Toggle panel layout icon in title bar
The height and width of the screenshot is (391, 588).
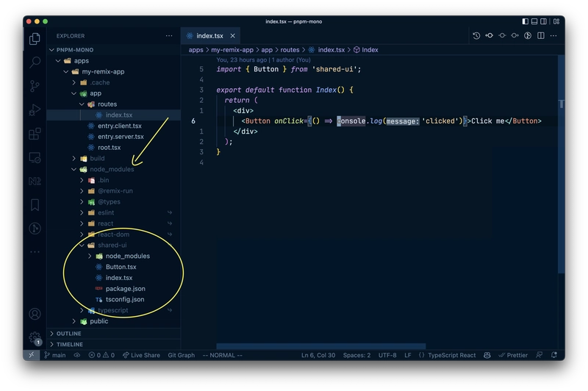pos(534,21)
